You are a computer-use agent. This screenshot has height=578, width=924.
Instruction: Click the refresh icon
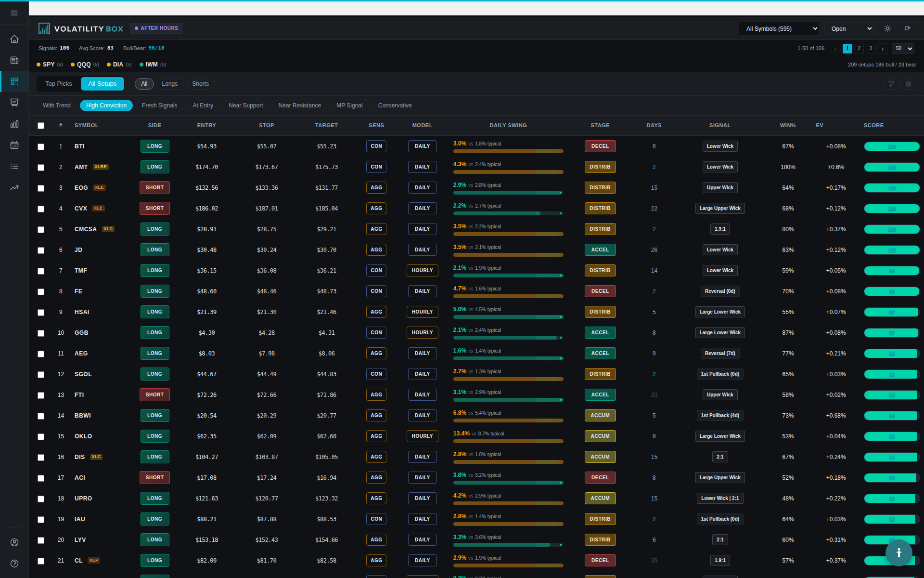pyautogui.click(x=907, y=28)
